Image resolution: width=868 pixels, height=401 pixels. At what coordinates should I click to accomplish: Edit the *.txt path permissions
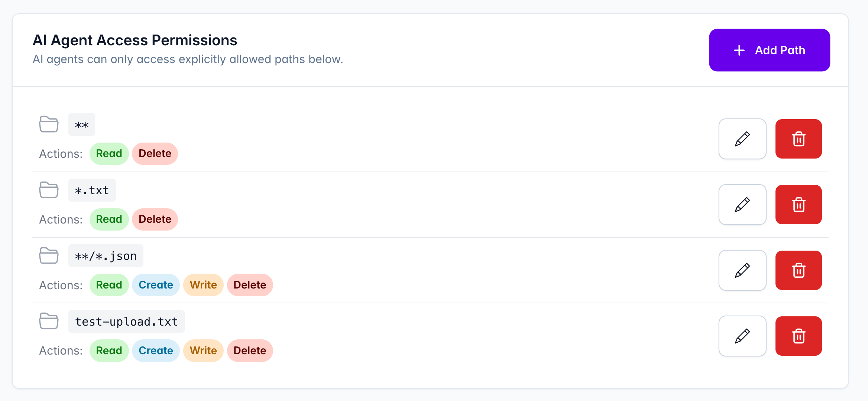coord(742,205)
